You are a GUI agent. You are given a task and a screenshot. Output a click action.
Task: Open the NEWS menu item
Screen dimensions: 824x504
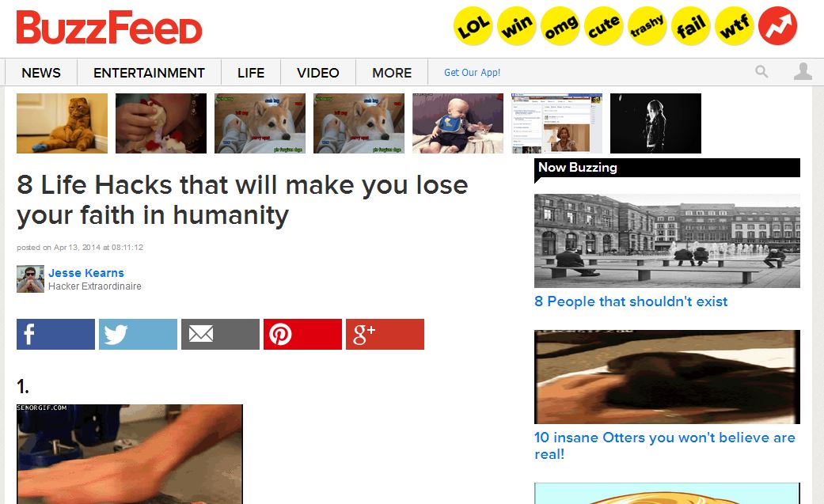[x=41, y=73]
